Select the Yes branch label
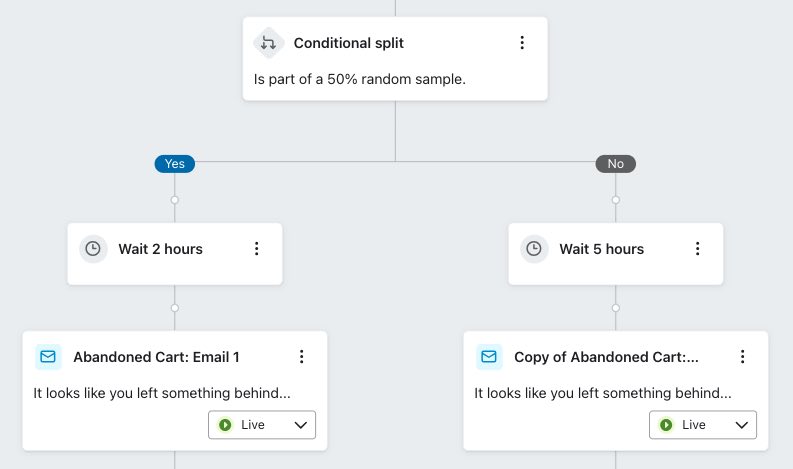793x469 pixels. 174,164
